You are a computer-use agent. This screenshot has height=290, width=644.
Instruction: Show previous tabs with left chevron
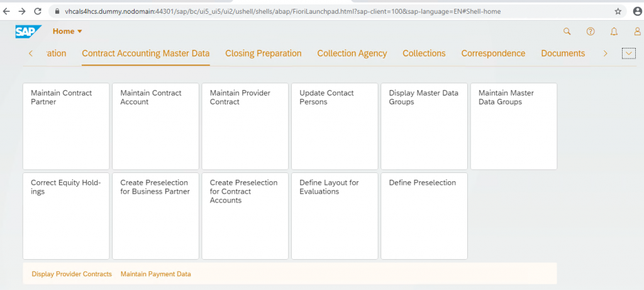pyautogui.click(x=31, y=53)
